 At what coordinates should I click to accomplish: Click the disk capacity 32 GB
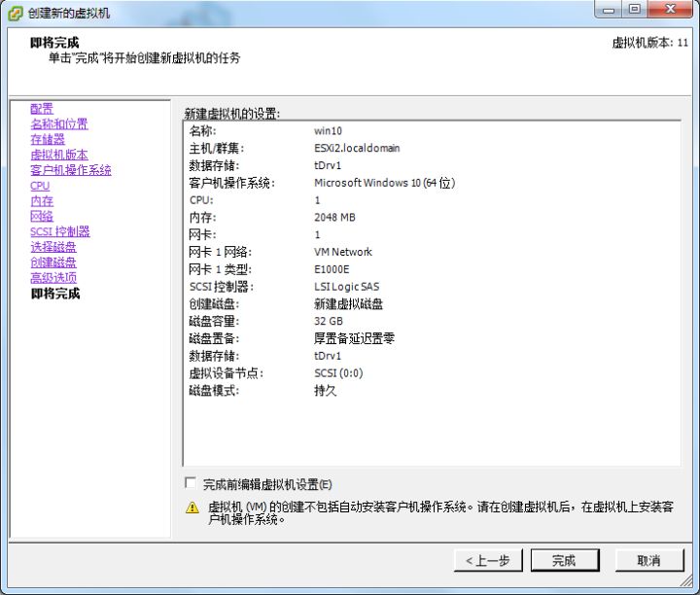[329, 322]
